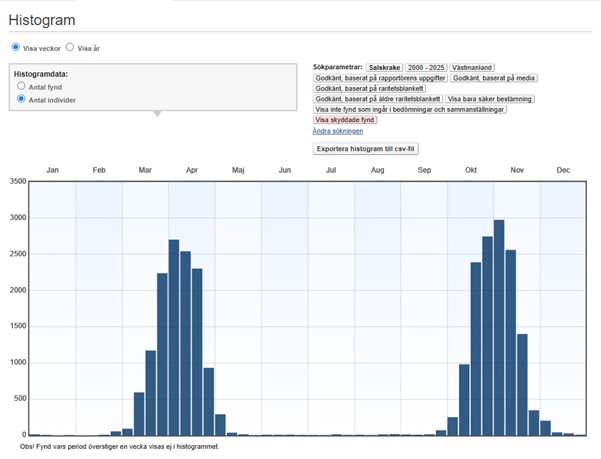Select 'Antal individer' radio button
The height and width of the screenshot is (459, 601).
click(x=22, y=100)
